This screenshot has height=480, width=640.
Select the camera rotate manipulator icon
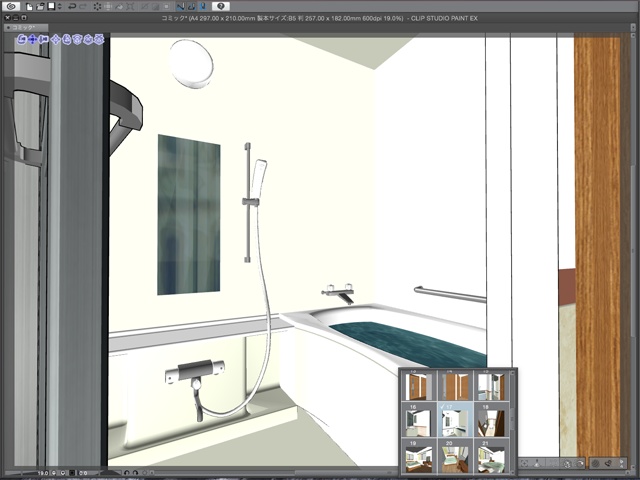21,40
